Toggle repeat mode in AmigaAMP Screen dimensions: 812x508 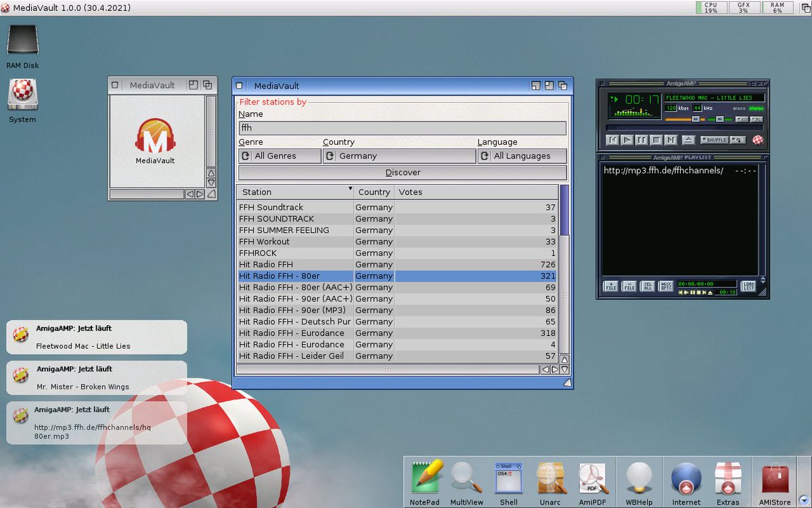[x=738, y=140]
